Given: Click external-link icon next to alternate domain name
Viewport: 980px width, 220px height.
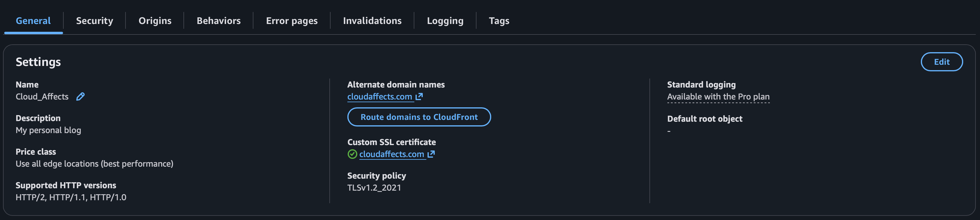Looking at the screenshot, I should click(419, 97).
